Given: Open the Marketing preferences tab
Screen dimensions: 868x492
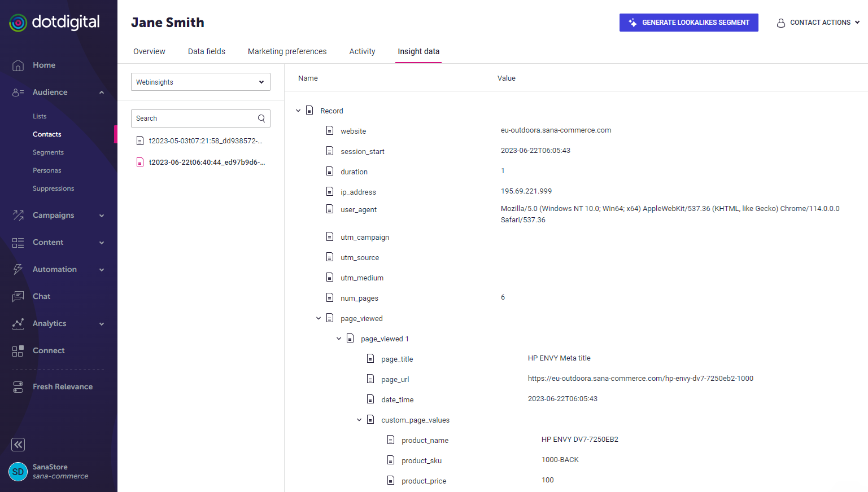Looking at the screenshot, I should click(287, 51).
